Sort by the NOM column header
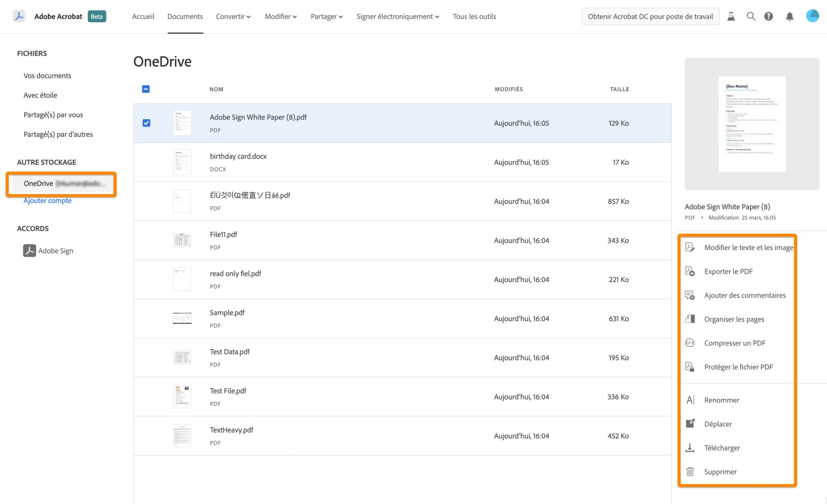This screenshot has width=827, height=504. point(216,89)
